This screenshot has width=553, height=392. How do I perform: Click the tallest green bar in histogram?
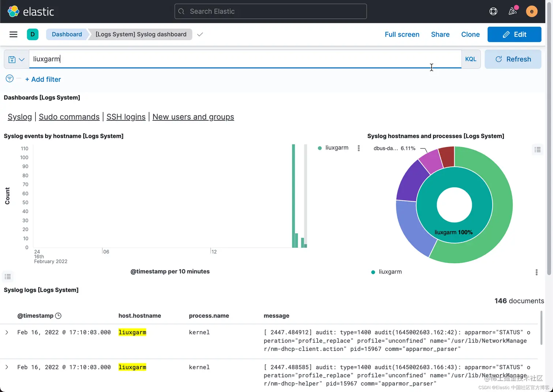point(293,196)
